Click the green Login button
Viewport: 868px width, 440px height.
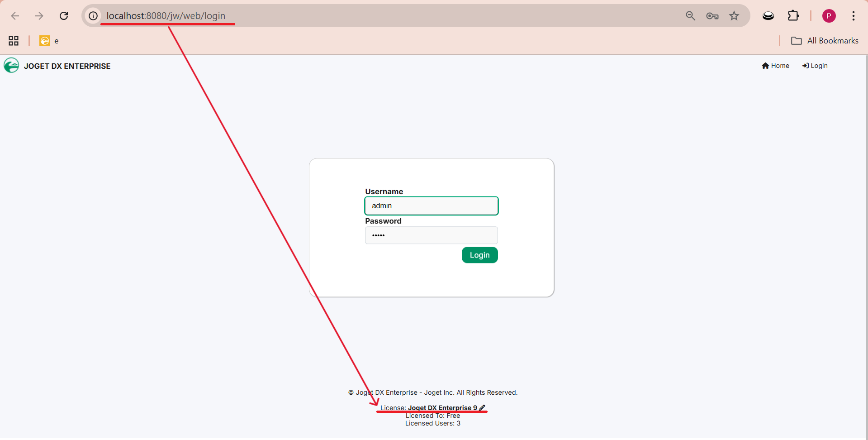(479, 255)
